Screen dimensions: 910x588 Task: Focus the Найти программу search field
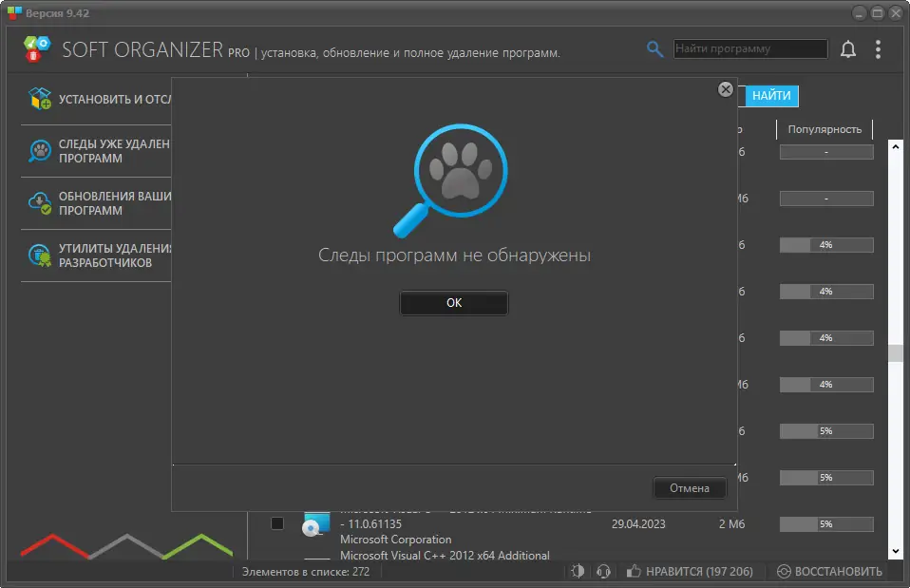point(750,48)
